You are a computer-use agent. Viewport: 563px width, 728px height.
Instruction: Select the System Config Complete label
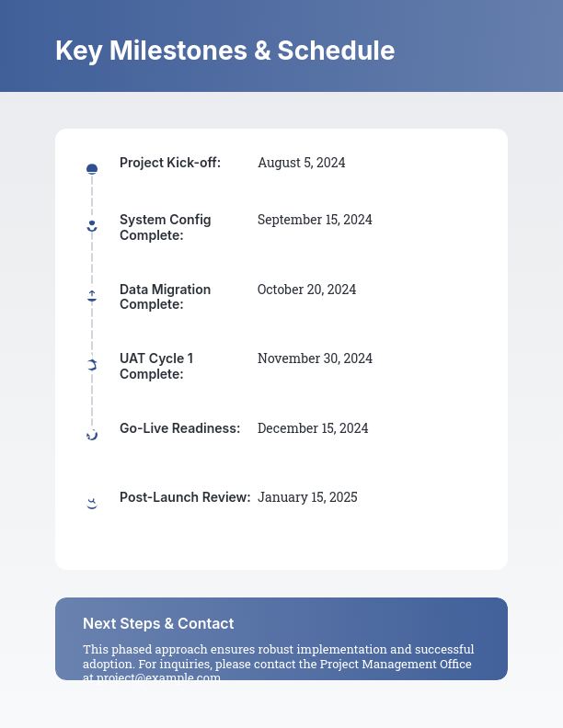click(x=166, y=227)
